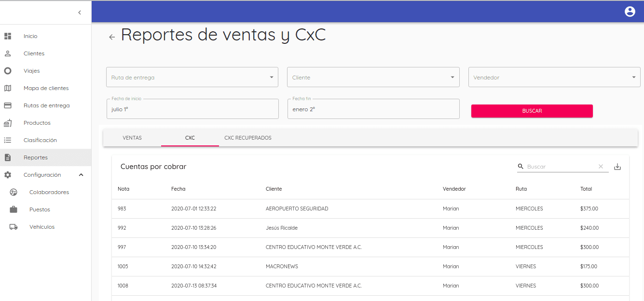Click the Clasificación list icon
This screenshot has height=301, width=644.
click(x=8, y=140)
